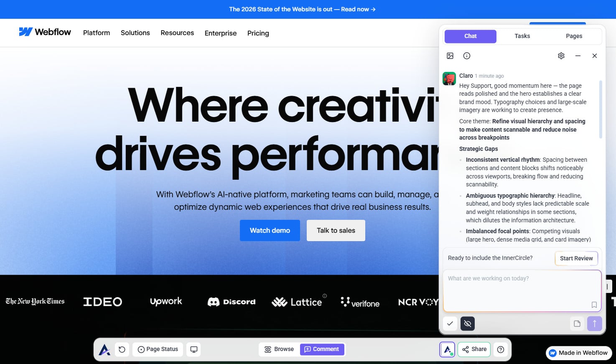Click the refresh icon in the bottom toolbar

pos(122,349)
